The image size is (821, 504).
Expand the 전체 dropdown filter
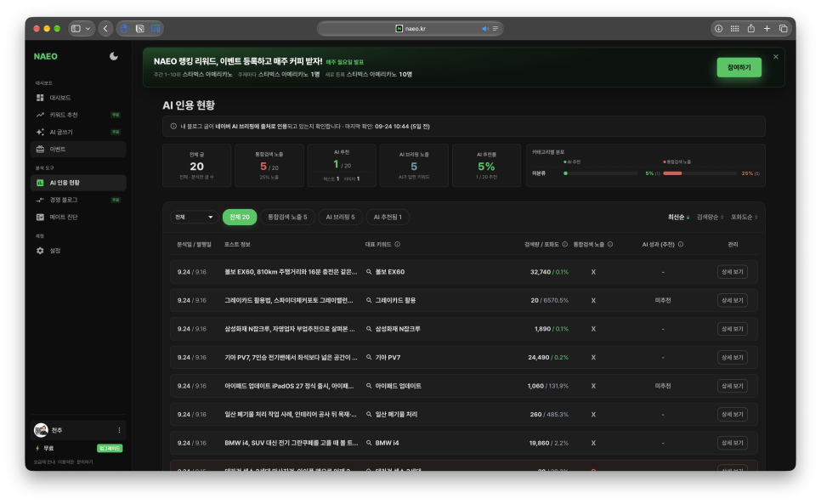(x=195, y=218)
